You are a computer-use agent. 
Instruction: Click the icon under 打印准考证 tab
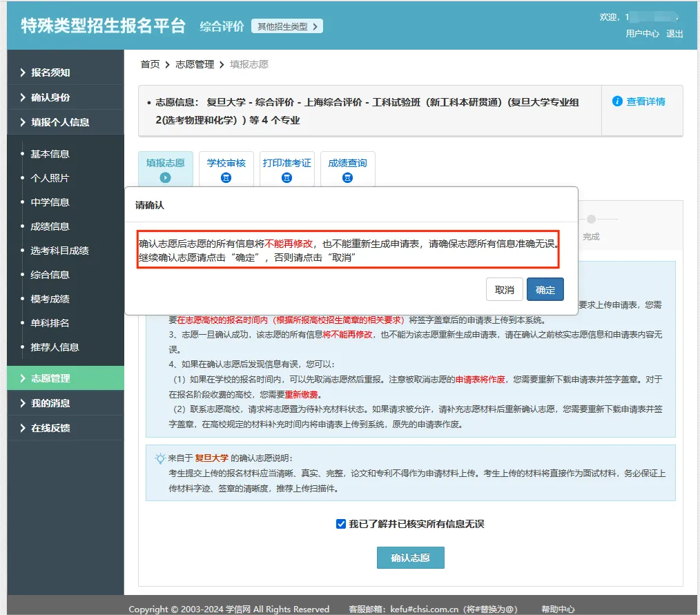tap(286, 178)
